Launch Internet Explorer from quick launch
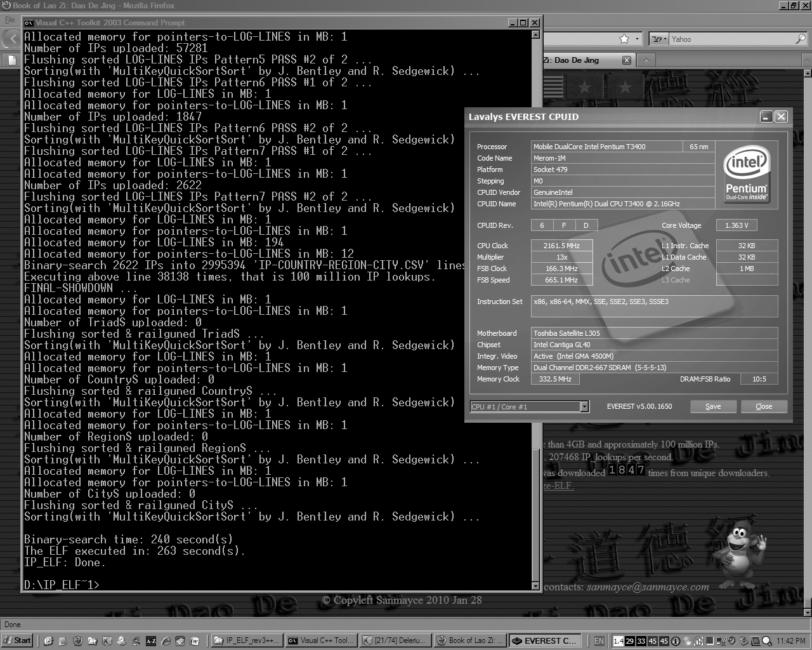Image resolution: width=812 pixels, height=650 pixels. click(166, 641)
